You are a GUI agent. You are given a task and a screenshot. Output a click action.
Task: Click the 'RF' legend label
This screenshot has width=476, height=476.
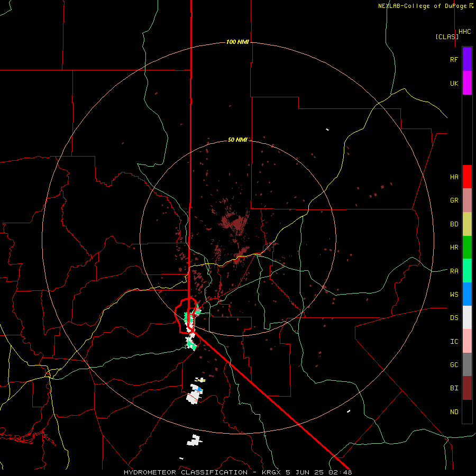pos(454,60)
